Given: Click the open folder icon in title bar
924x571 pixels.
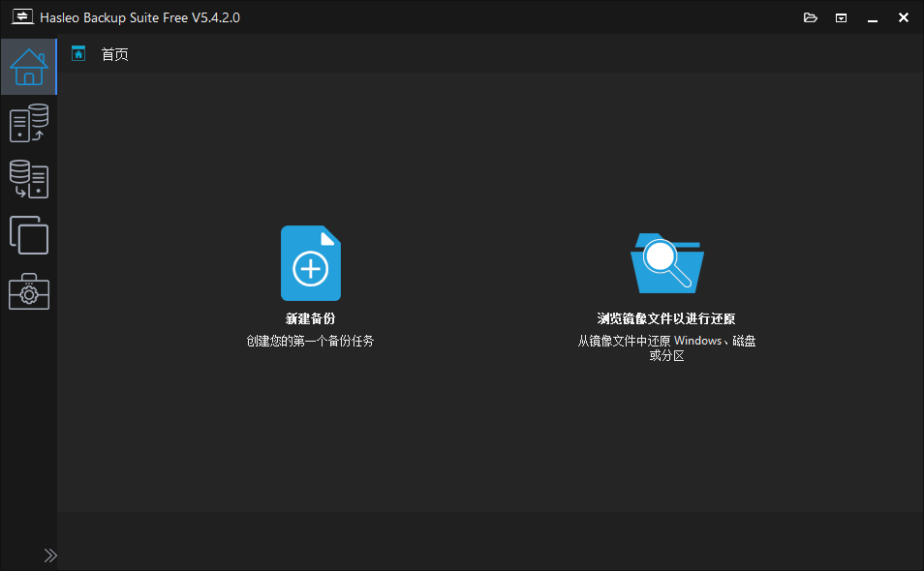Looking at the screenshot, I should tap(811, 16).
